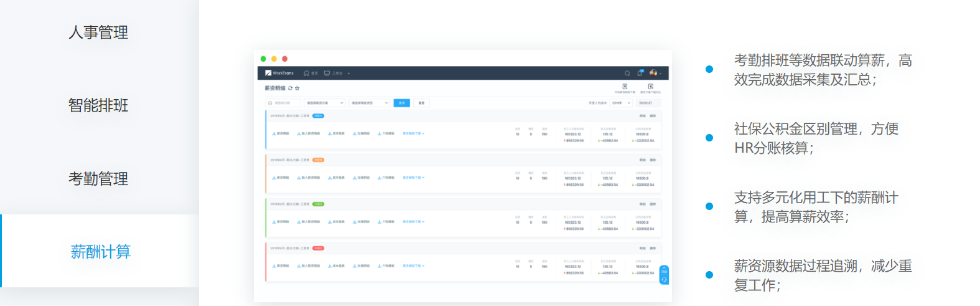Viewport: 980px width, 306px height.
Task: Click 16930.8 in the blue-badge card
Action: pyautogui.click(x=642, y=134)
